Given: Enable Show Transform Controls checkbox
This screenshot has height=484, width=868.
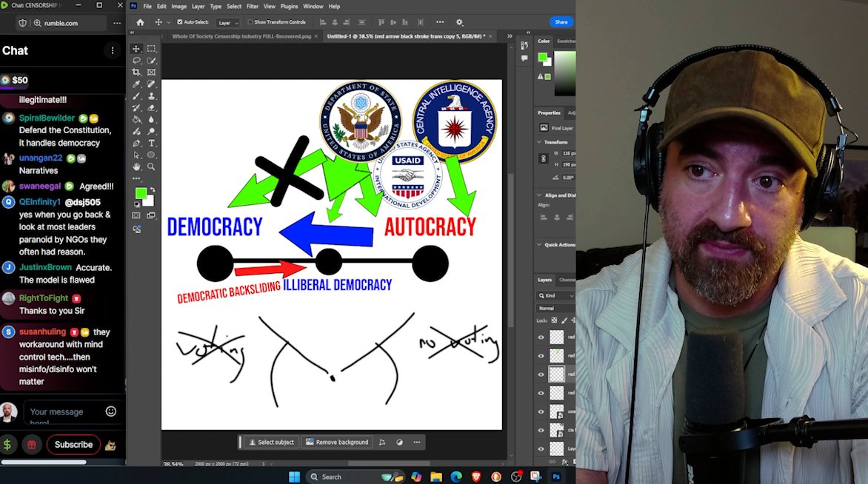Looking at the screenshot, I should click(250, 22).
